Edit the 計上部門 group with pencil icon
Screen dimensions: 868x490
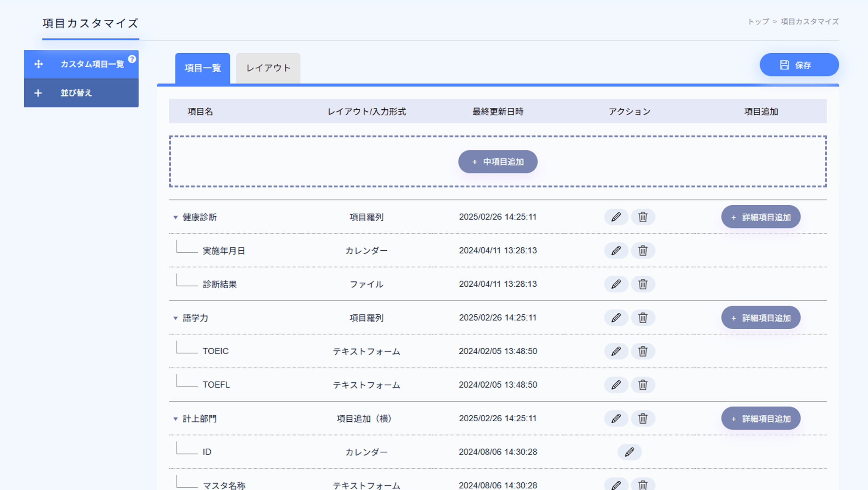616,418
